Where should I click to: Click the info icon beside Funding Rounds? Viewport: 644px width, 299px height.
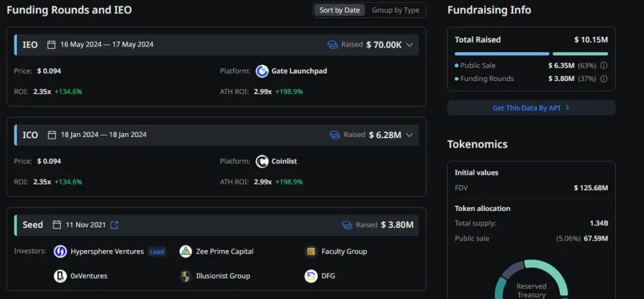coord(604,79)
